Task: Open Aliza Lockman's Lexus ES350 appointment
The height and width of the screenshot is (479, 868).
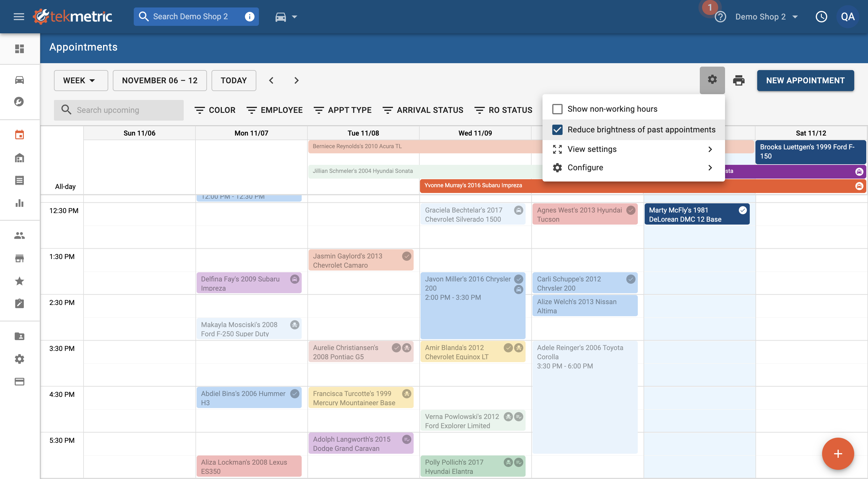Action: (249, 466)
